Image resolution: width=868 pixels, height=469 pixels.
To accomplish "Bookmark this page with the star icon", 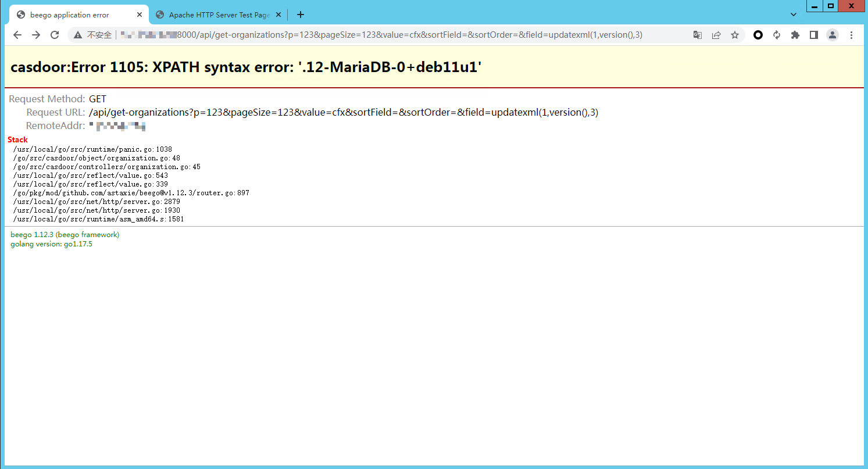I will pos(735,35).
